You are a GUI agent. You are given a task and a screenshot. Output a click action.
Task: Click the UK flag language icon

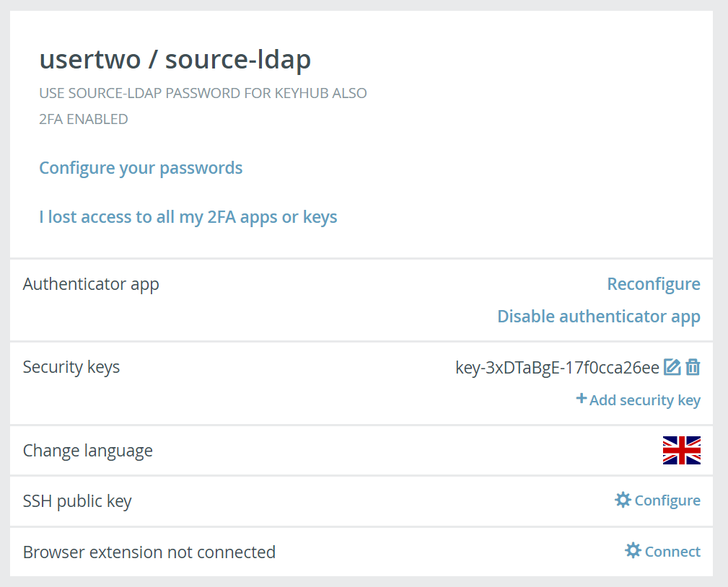682,450
